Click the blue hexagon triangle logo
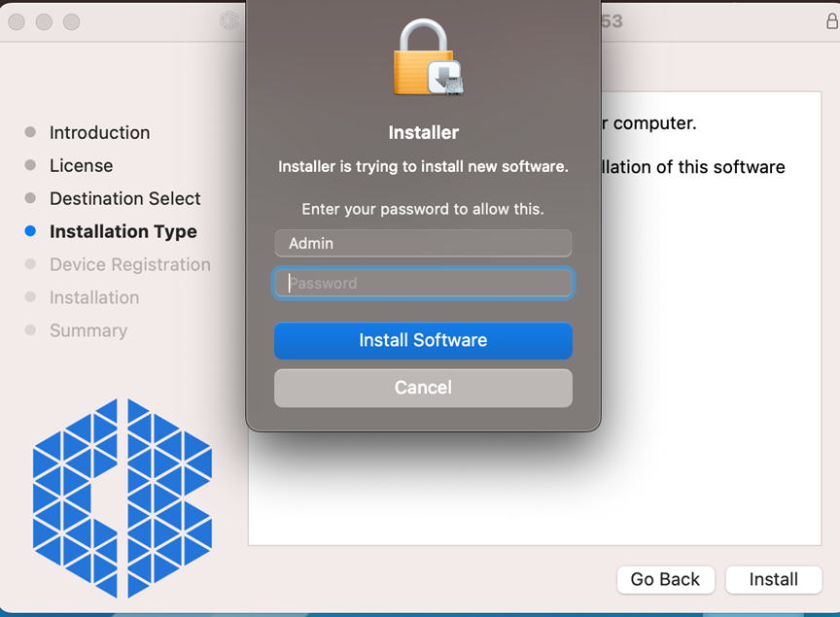840x617 pixels. pyautogui.click(x=122, y=497)
